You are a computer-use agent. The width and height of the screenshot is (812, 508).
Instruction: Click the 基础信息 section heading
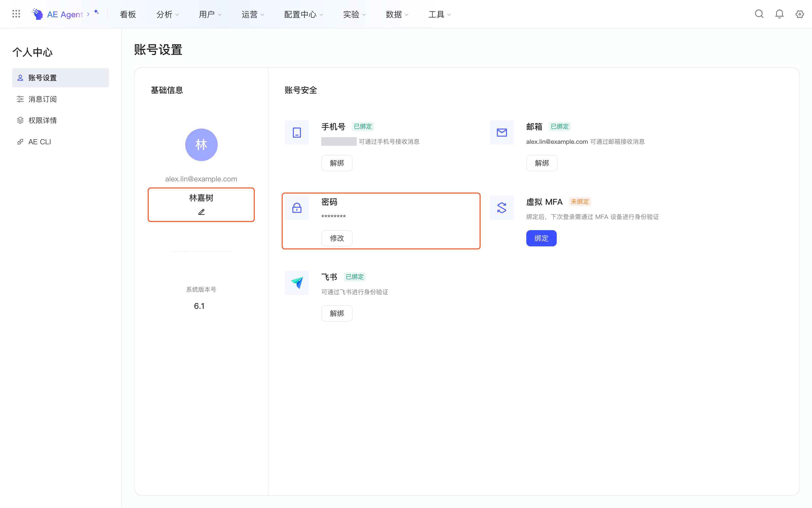(167, 90)
